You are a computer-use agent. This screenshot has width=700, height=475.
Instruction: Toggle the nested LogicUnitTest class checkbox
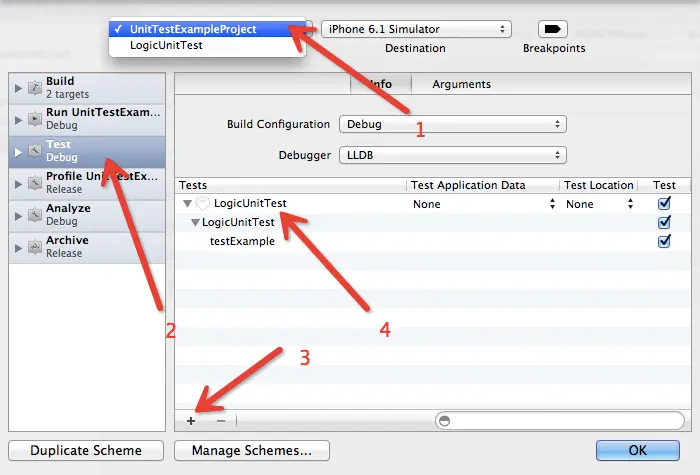[x=664, y=222]
